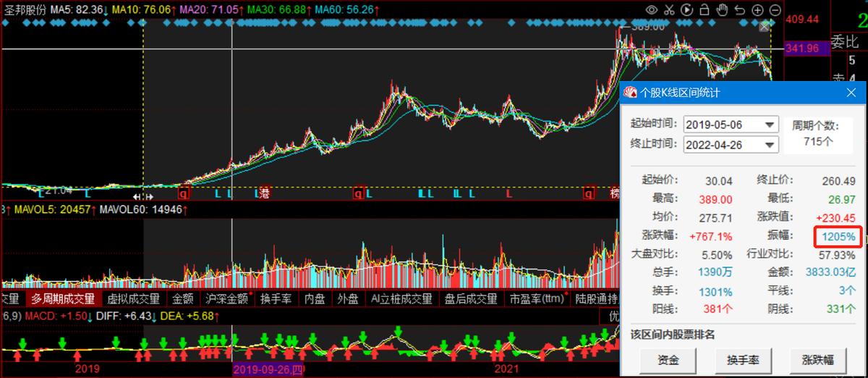The width and height of the screenshot is (868, 378).
Task: Switch to 陆股通持 indicator tab
Action: pyautogui.click(x=597, y=298)
